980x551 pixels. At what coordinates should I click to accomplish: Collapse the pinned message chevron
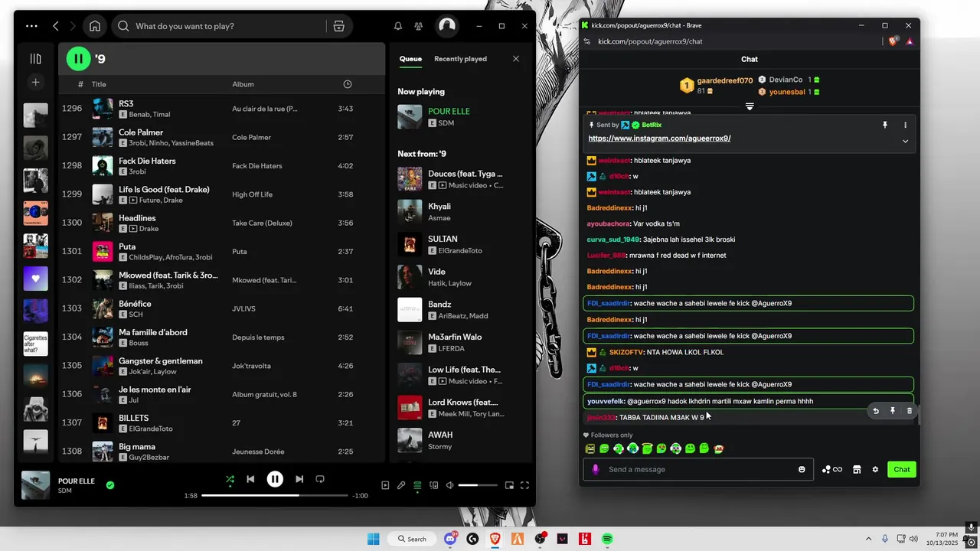[x=905, y=141]
